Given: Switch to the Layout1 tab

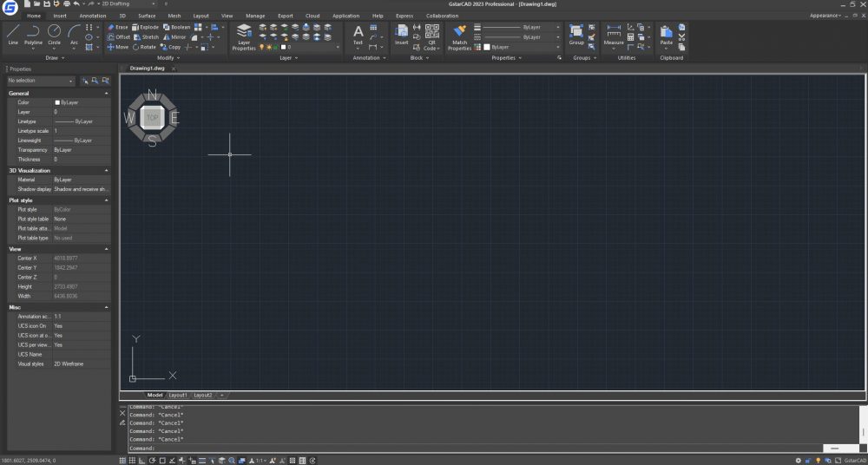Looking at the screenshot, I should tap(177, 395).
